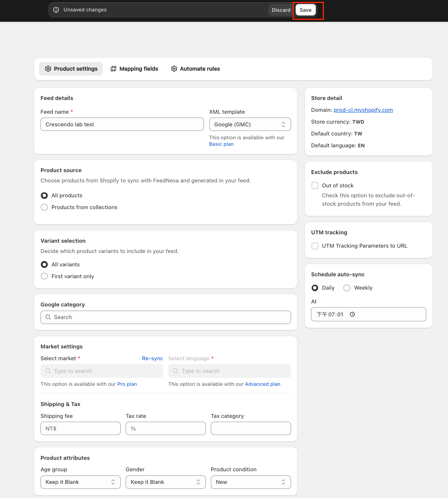Click the Tax rate input

(x=166, y=429)
